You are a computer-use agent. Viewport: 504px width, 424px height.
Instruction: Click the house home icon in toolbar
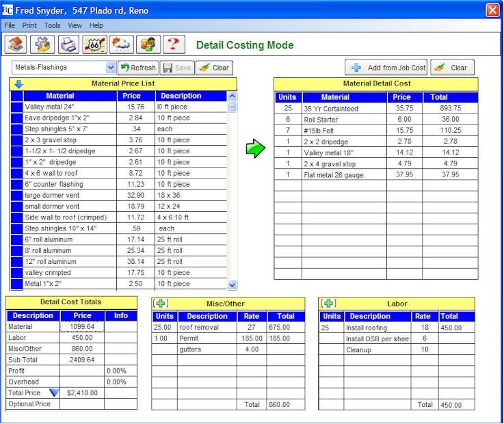pos(16,45)
